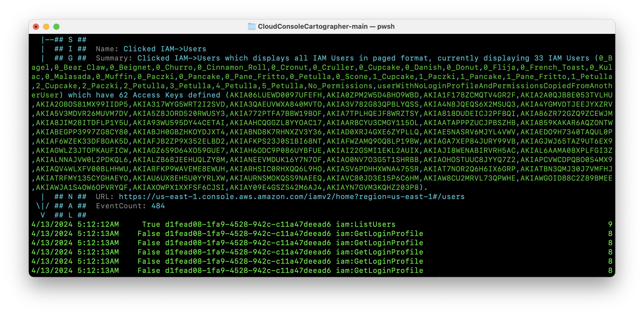Click the 'EventCount:' label

[x=121, y=206]
